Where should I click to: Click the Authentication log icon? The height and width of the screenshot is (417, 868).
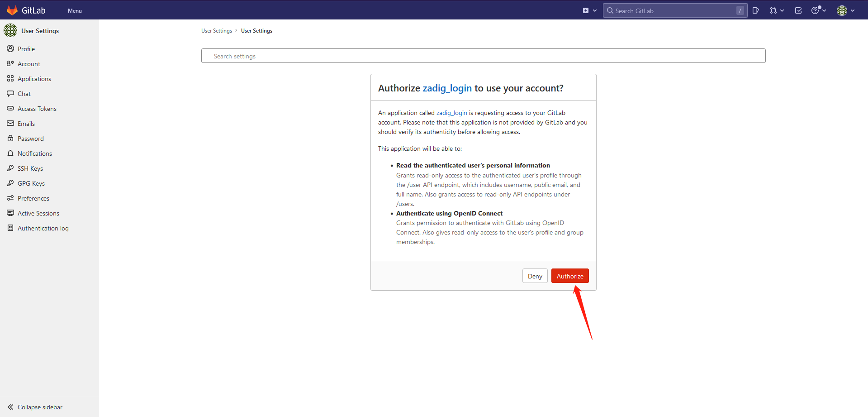(x=10, y=228)
